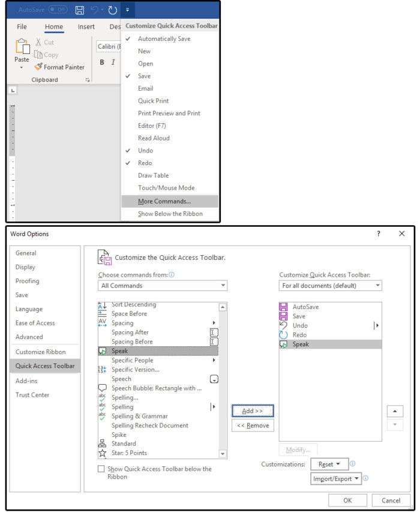The height and width of the screenshot is (512, 420).
Task: Open the Customize Ribbon category
Action: point(45,352)
